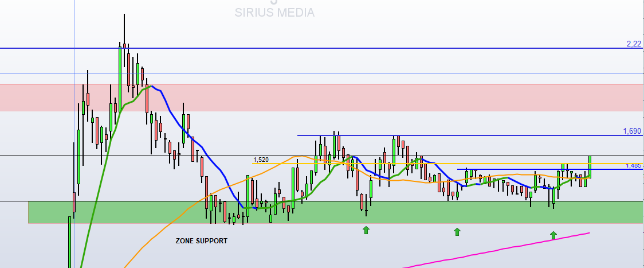Click the 2,22 price level label

tap(634, 44)
